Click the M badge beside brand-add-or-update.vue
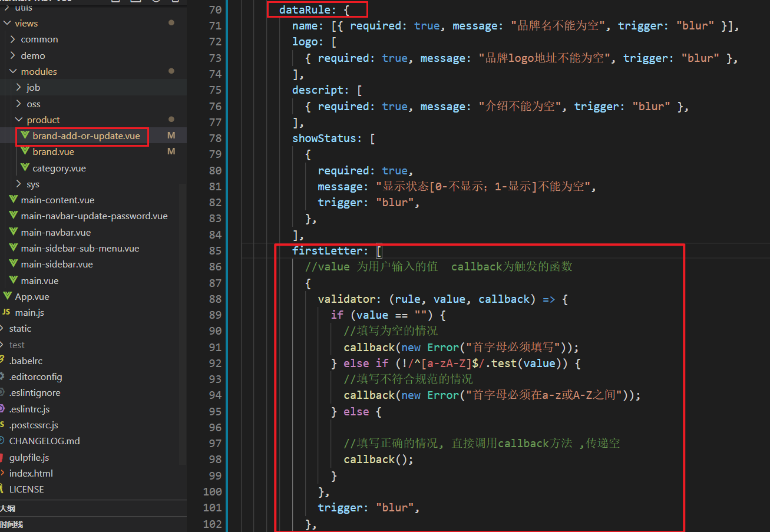 [171, 136]
